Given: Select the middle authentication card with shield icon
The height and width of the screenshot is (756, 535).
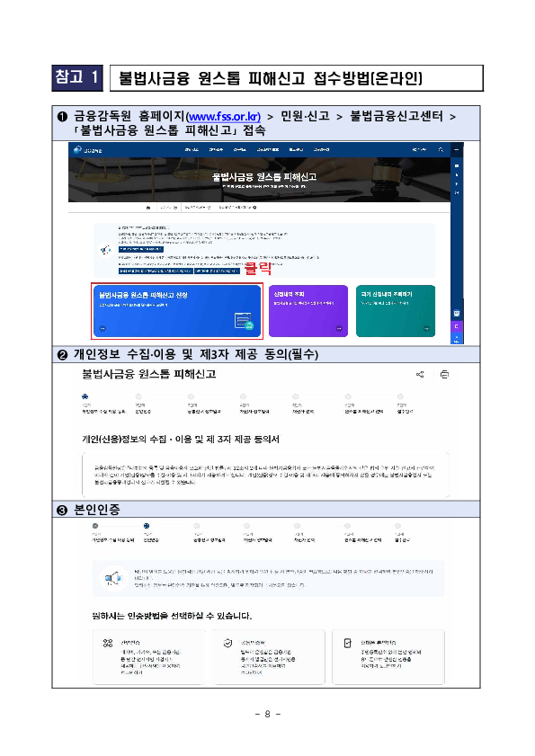Looking at the screenshot, I should [268, 657].
